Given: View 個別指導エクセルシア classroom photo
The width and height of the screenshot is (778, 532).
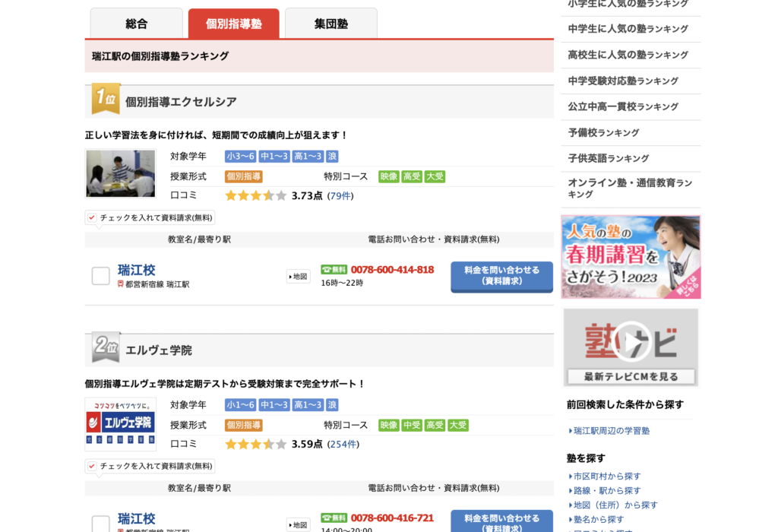Looking at the screenshot, I should pyautogui.click(x=121, y=174).
